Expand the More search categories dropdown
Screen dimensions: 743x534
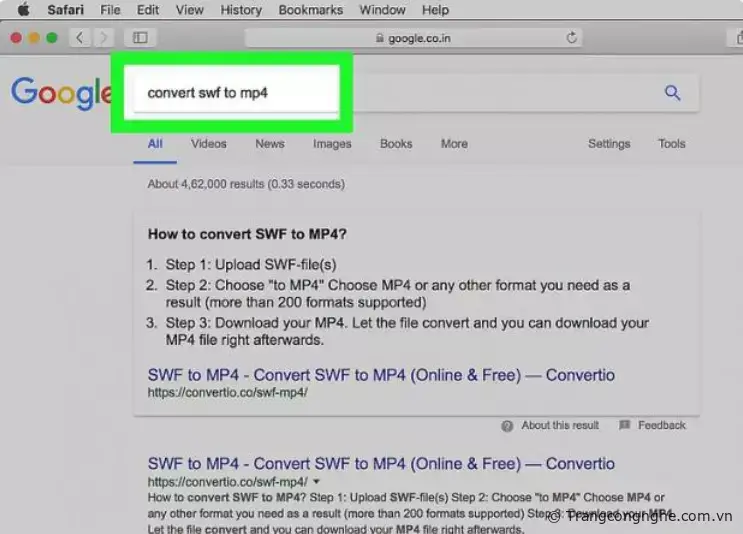click(x=454, y=144)
